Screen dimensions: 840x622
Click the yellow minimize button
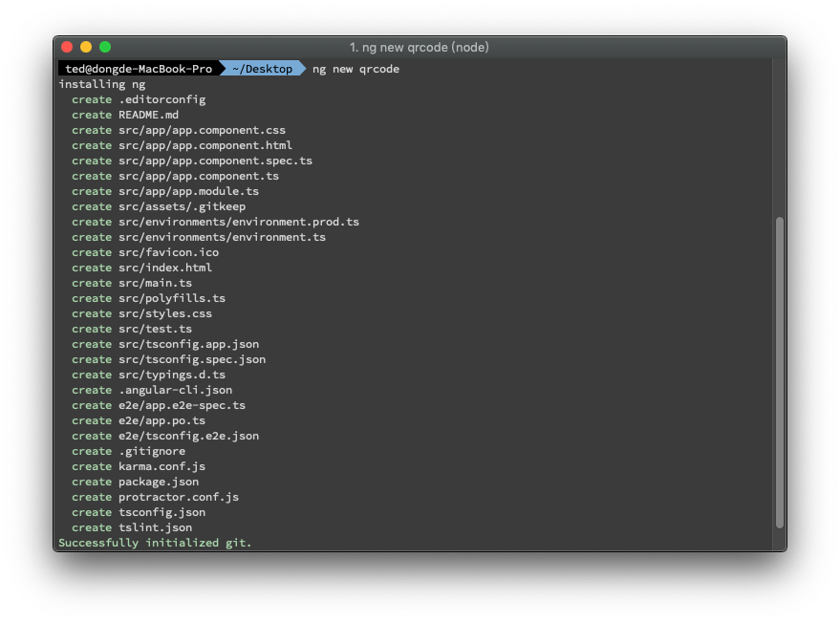[85, 46]
